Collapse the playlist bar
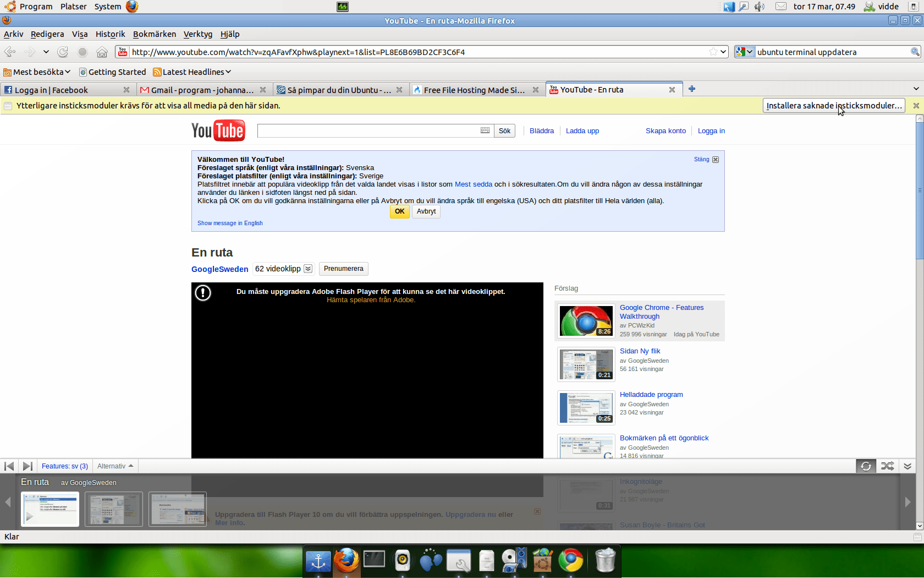924x578 pixels. coord(908,466)
